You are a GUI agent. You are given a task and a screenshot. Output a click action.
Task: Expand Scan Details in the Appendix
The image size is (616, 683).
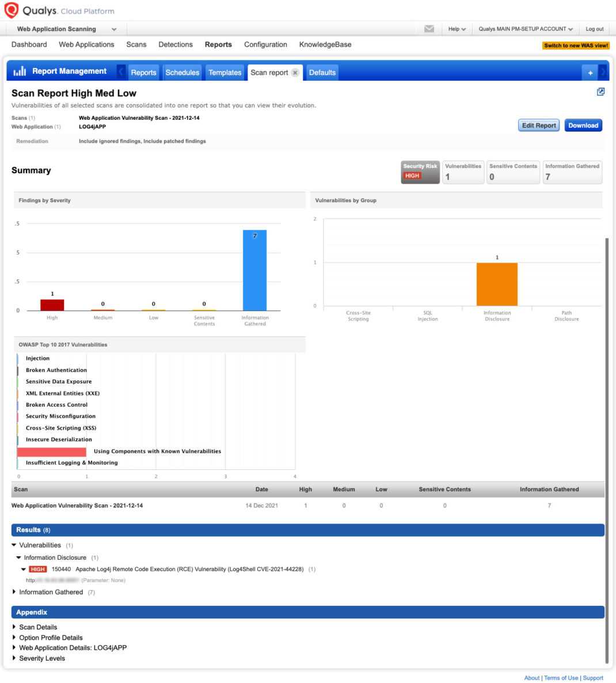pos(14,627)
